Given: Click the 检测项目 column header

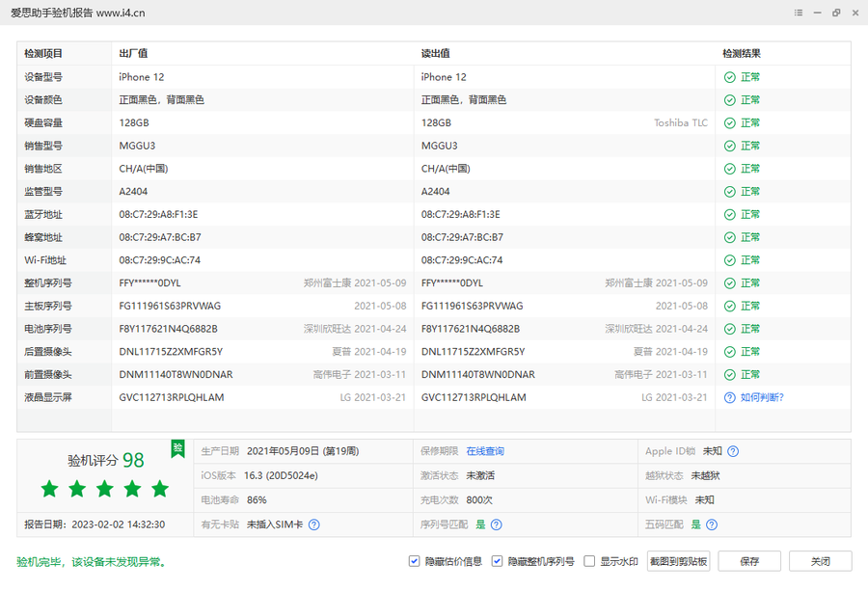Looking at the screenshot, I should click(43, 54).
